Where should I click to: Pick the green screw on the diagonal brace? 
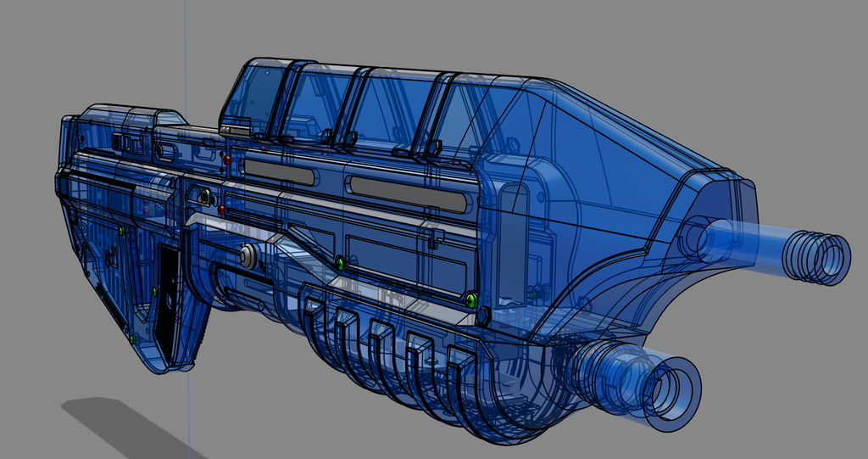coord(340,263)
